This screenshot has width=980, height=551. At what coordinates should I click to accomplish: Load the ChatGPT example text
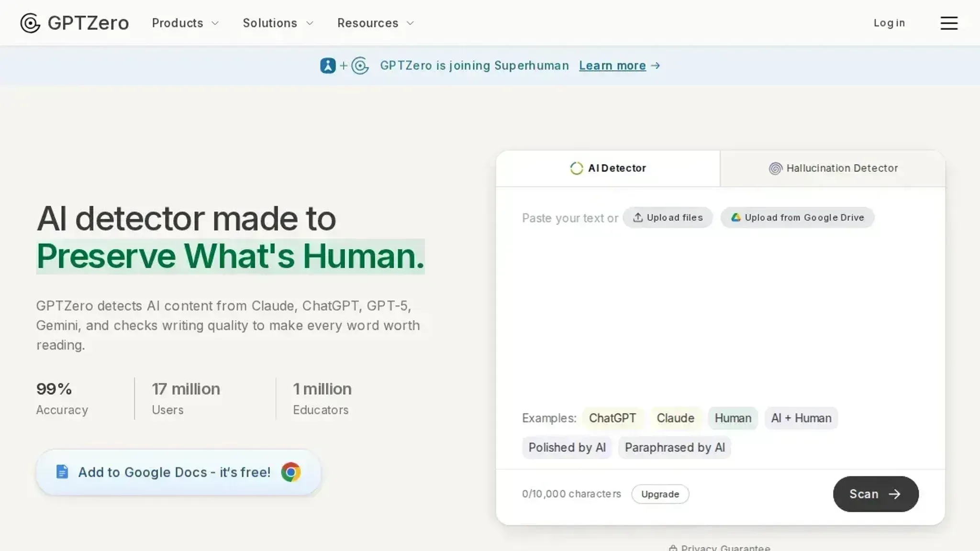612,418
